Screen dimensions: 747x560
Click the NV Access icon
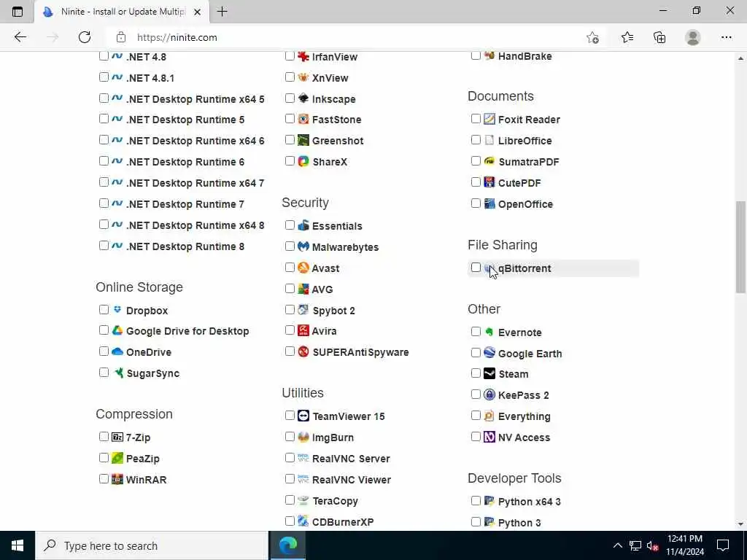(489, 437)
